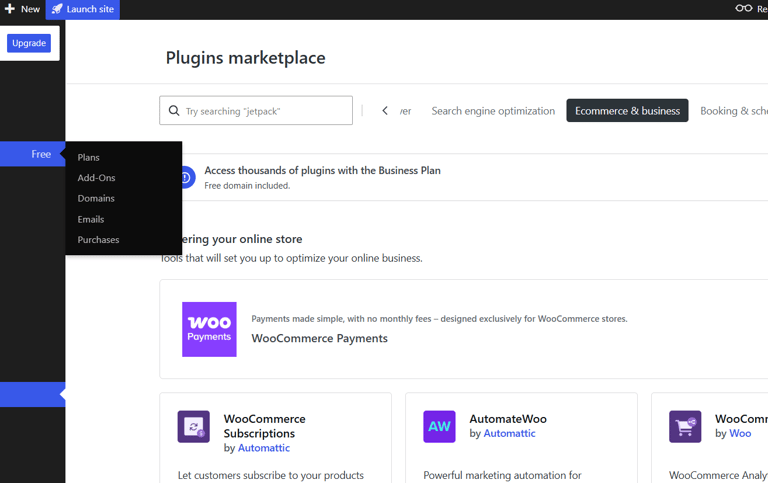Open WooCommerce Subscriptions plugin title

click(x=264, y=426)
